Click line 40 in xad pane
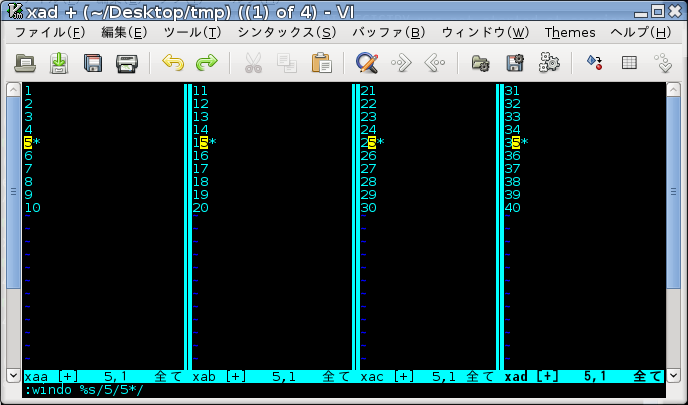The height and width of the screenshot is (405, 688). coord(512,208)
